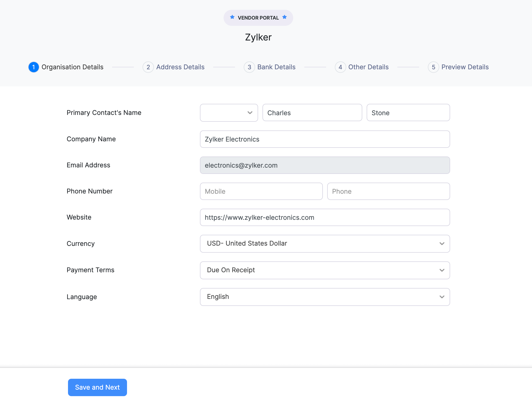Navigate to the Preview Details step
The height and width of the screenshot is (407, 532).
[x=465, y=67]
